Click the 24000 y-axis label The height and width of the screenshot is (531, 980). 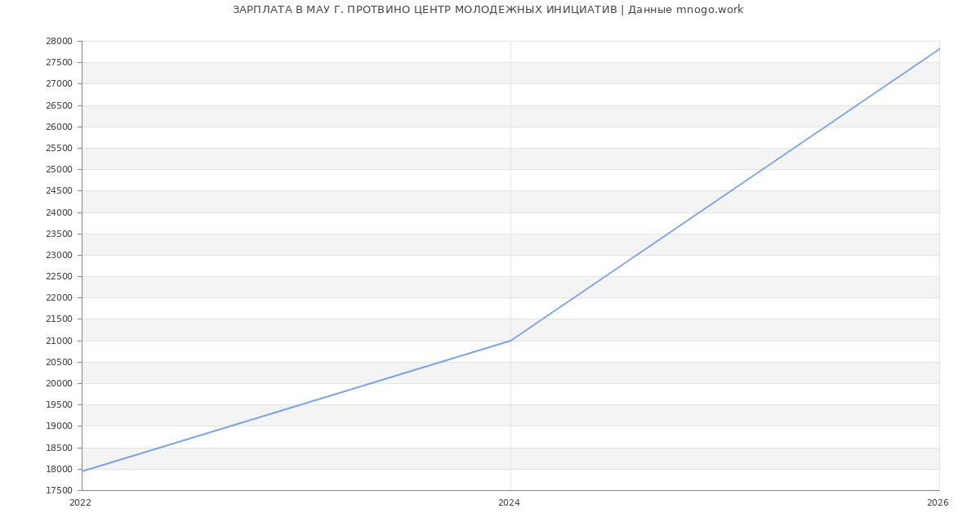[x=59, y=212]
